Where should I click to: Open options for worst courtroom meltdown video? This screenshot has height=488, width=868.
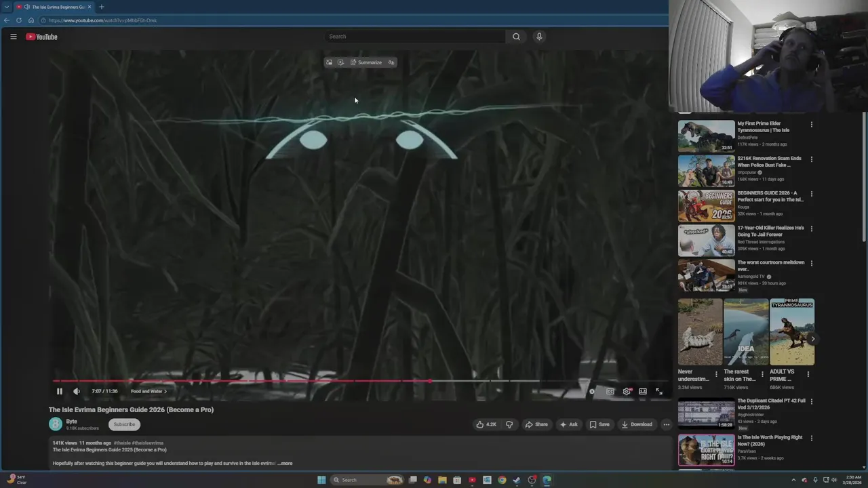click(x=811, y=263)
